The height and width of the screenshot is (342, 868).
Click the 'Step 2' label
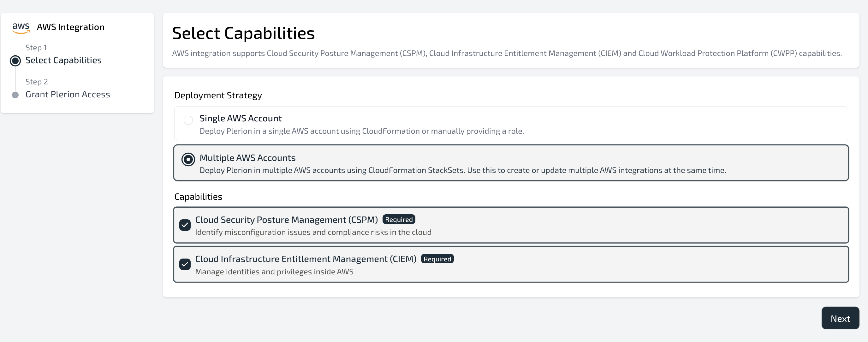(37, 82)
